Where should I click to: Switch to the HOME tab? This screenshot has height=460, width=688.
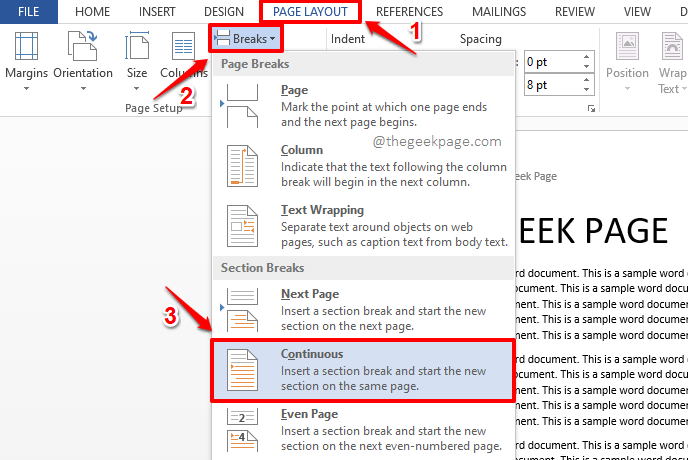pos(93,11)
